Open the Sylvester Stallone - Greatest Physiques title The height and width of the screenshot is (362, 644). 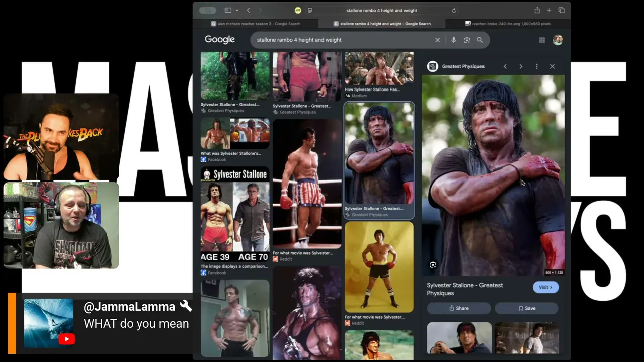tap(465, 289)
